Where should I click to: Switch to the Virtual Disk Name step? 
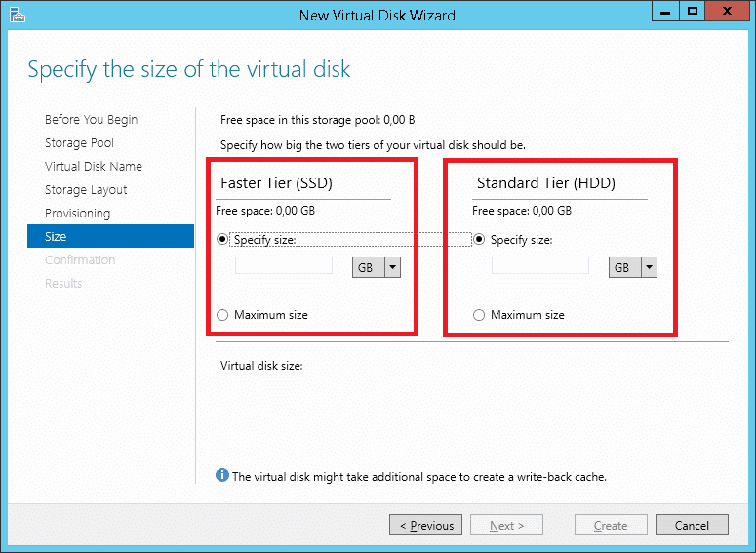coord(93,167)
